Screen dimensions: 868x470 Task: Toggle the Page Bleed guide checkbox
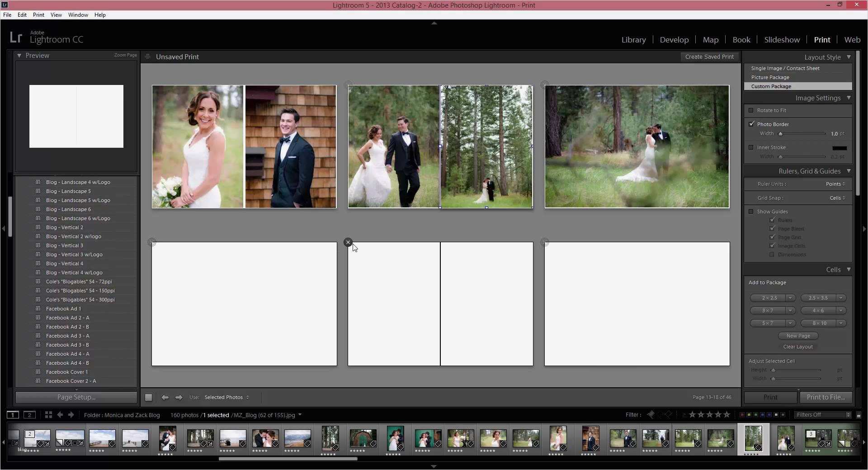(772, 229)
